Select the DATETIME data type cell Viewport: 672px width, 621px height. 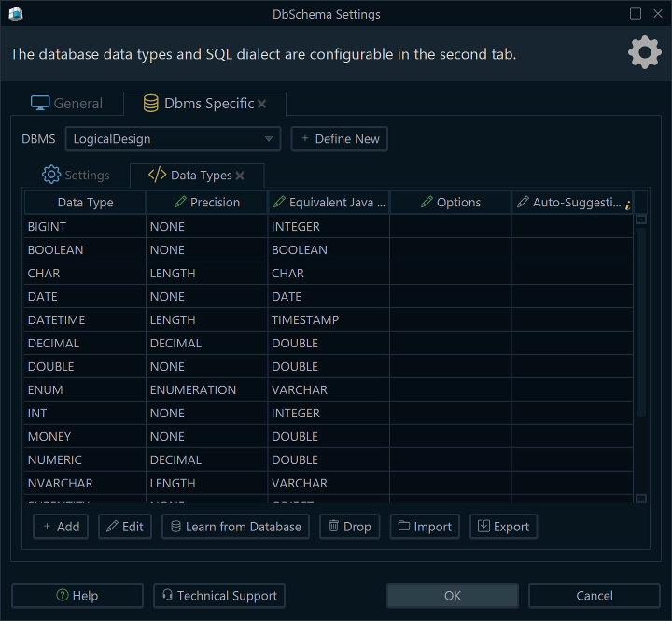click(x=85, y=320)
